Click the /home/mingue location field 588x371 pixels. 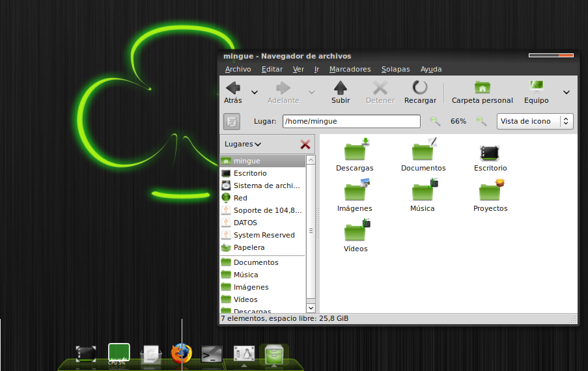click(x=352, y=122)
